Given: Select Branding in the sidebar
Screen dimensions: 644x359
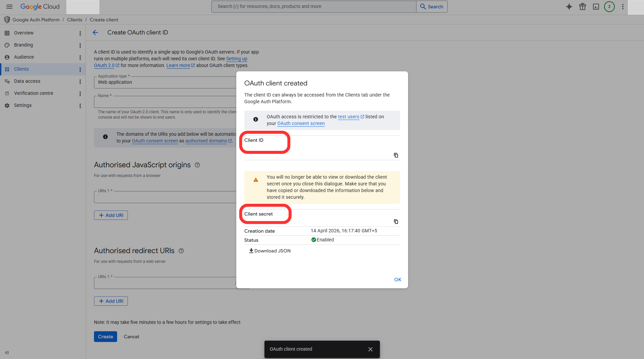Looking at the screenshot, I should point(23,45).
